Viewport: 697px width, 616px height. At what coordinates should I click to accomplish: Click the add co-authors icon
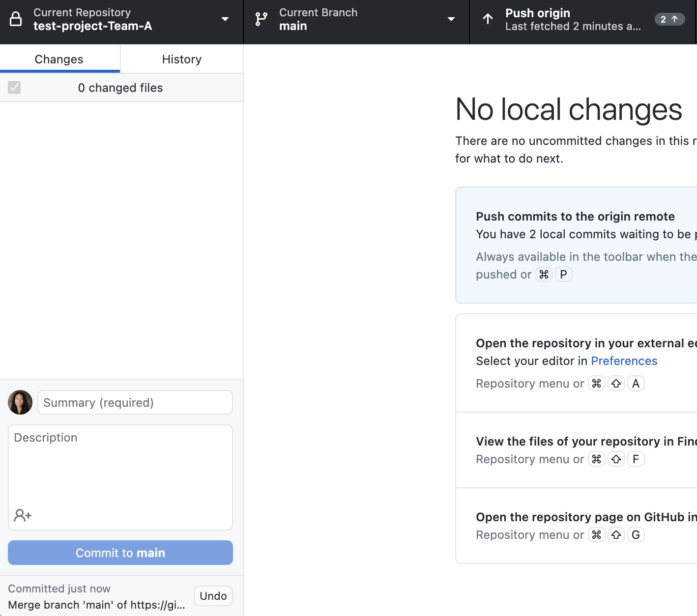tap(23, 515)
